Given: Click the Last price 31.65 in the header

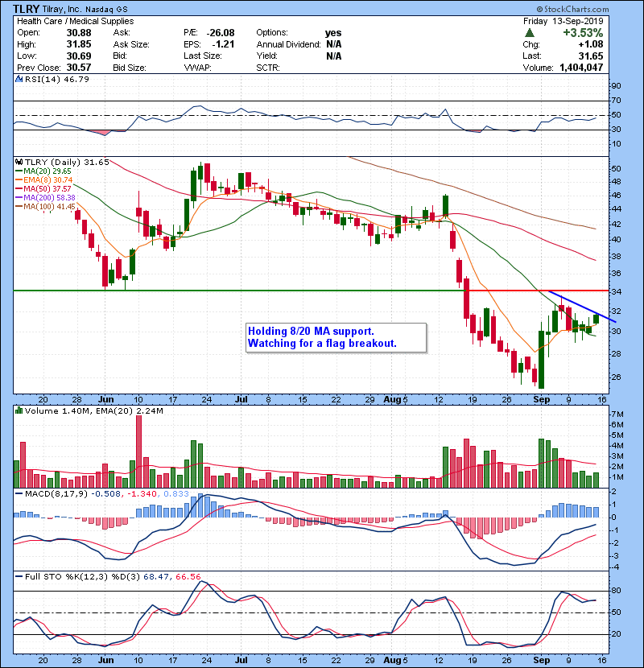Looking at the screenshot, I should tap(591, 56).
